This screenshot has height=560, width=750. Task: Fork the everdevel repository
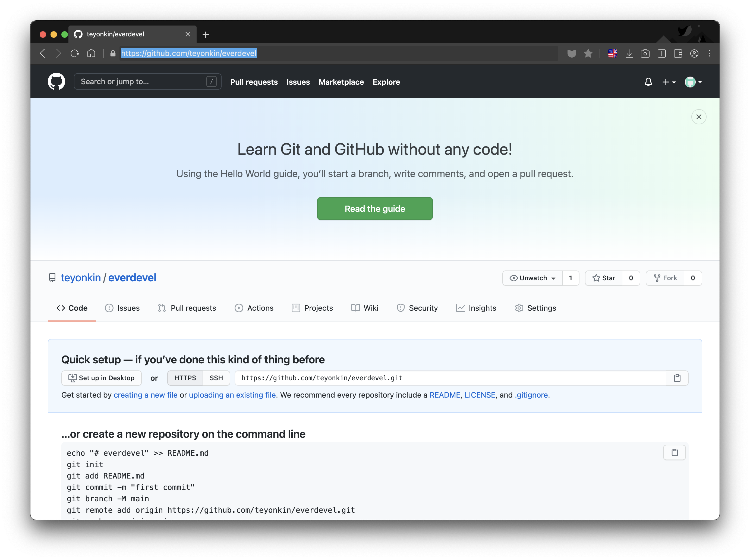(x=665, y=278)
